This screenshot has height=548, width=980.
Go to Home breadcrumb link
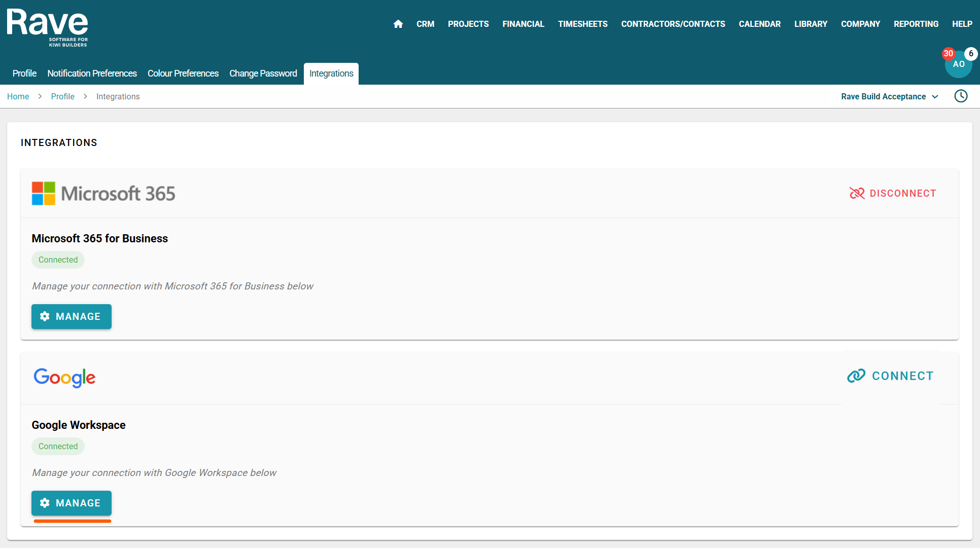(x=18, y=96)
